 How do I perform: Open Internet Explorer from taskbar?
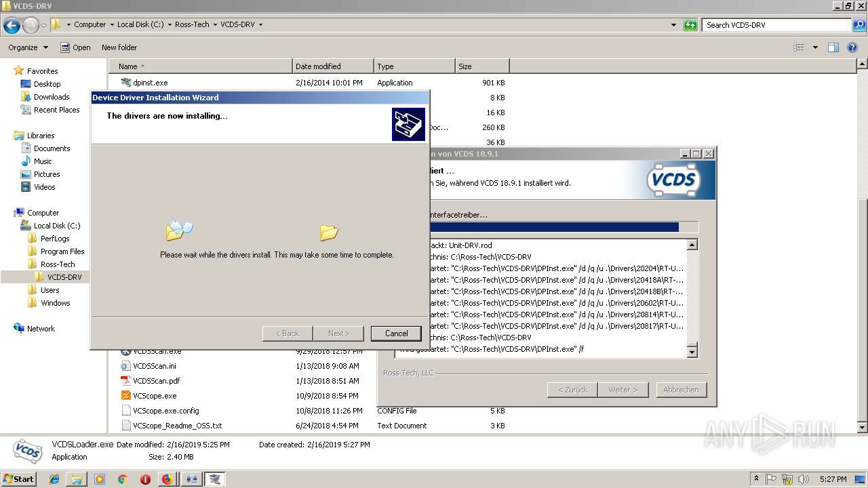(x=54, y=479)
